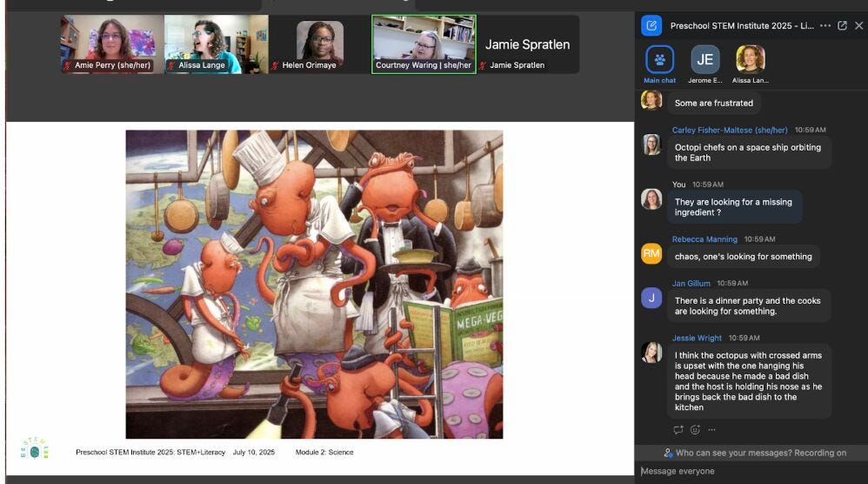
Task: Click Rebecca Manning RM avatar
Action: pos(651,253)
